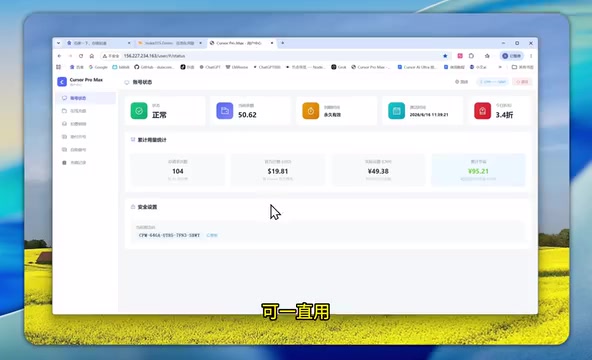This screenshot has height=360, width=592.
Task: Switch to the second browser tab
Action: [169, 43]
